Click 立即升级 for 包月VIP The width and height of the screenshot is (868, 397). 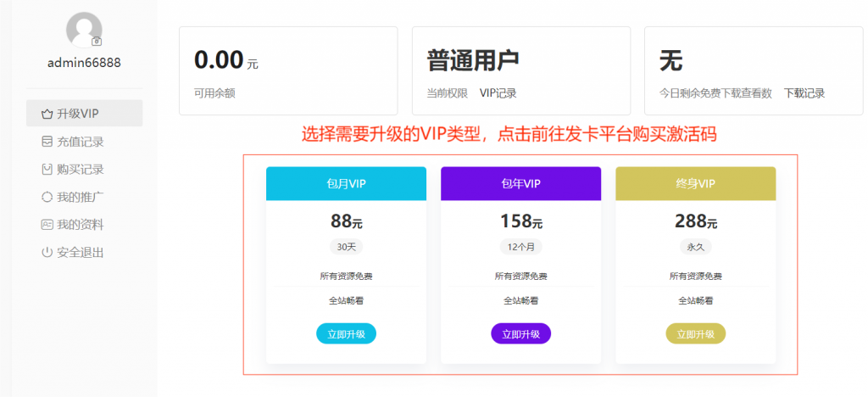coord(346,334)
